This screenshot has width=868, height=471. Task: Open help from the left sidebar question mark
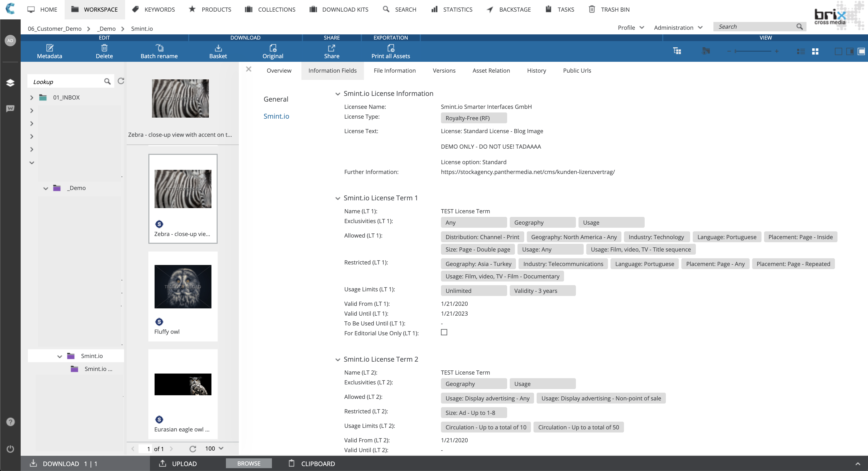coord(10,422)
